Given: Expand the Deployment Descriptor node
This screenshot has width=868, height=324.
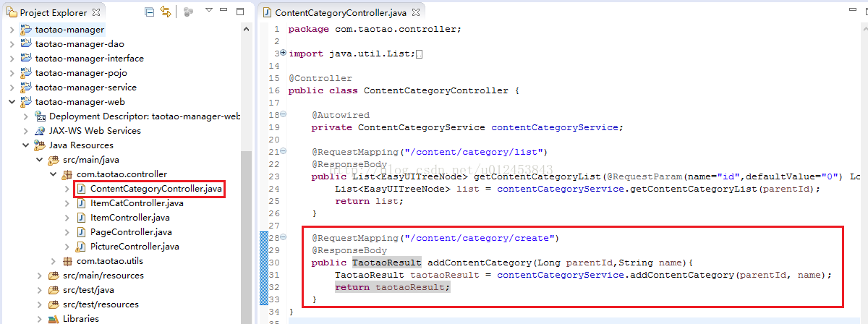Looking at the screenshot, I should [x=25, y=116].
